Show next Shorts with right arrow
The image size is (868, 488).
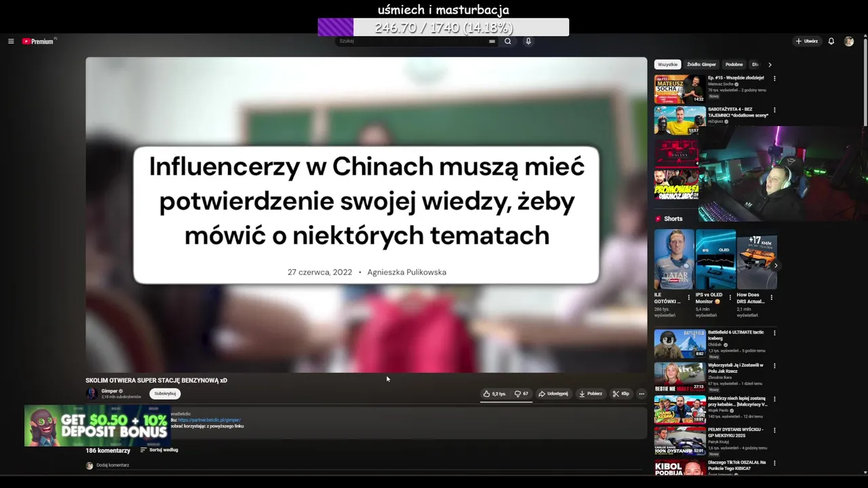click(x=776, y=266)
